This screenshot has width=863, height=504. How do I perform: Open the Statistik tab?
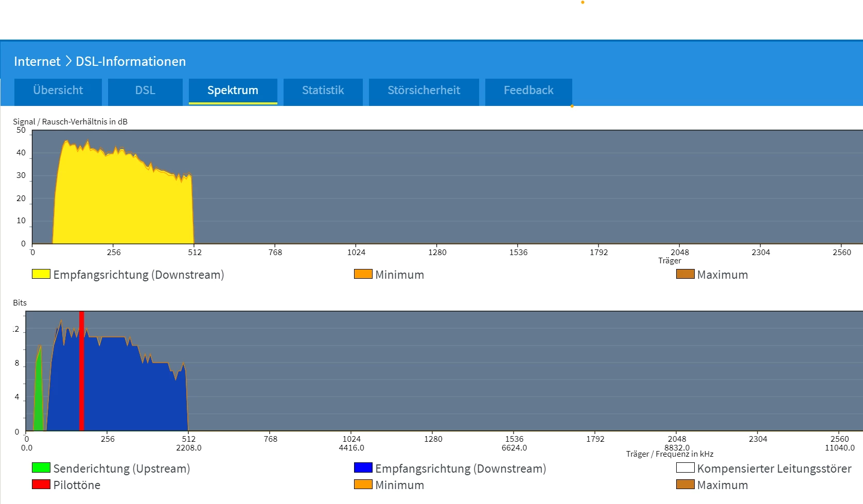point(323,91)
